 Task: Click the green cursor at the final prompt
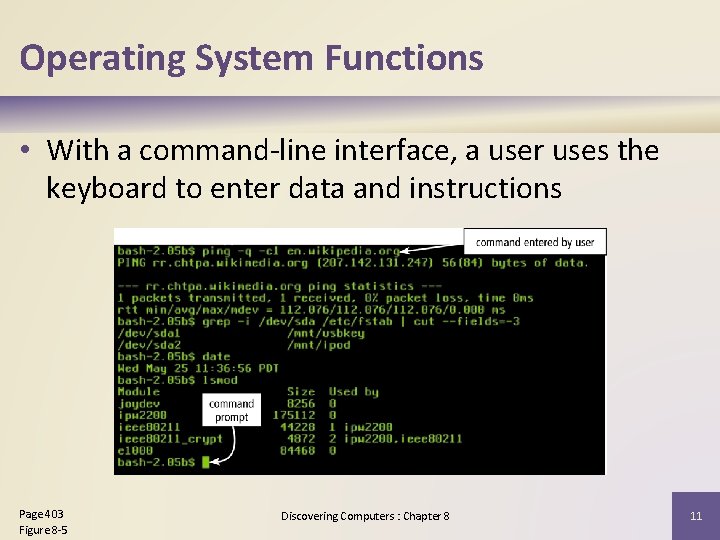click(x=206, y=462)
